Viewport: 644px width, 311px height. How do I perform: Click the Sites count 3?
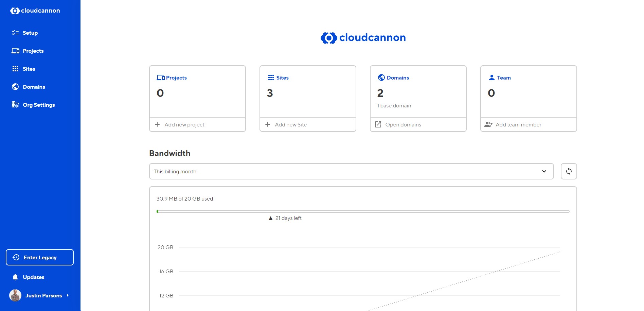(270, 93)
